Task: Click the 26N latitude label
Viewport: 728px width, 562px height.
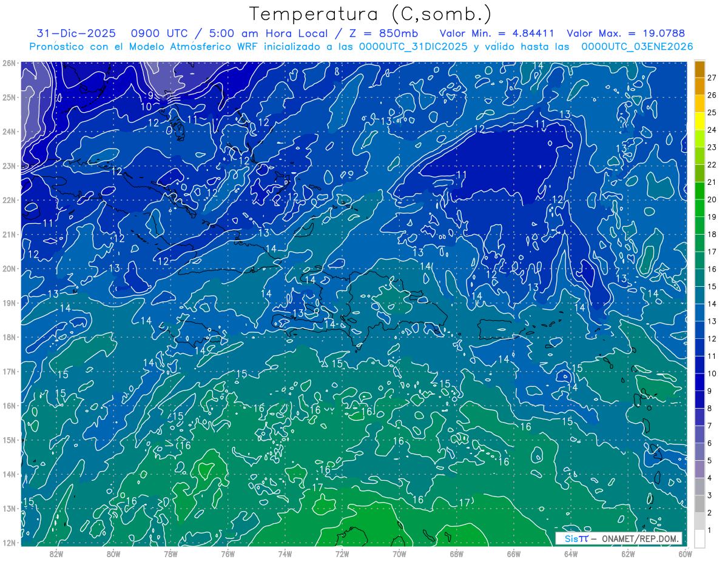Action: pyautogui.click(x=9, y=63)
